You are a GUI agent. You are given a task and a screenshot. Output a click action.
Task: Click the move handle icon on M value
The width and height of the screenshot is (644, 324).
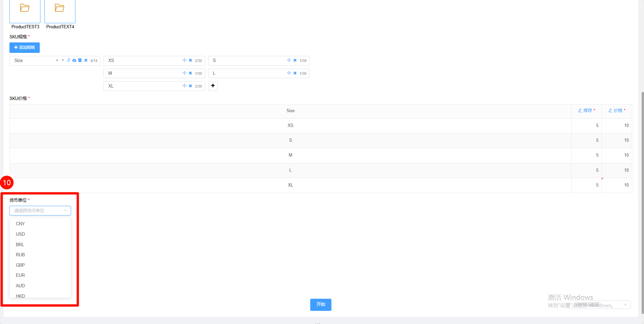coord(184,73)
